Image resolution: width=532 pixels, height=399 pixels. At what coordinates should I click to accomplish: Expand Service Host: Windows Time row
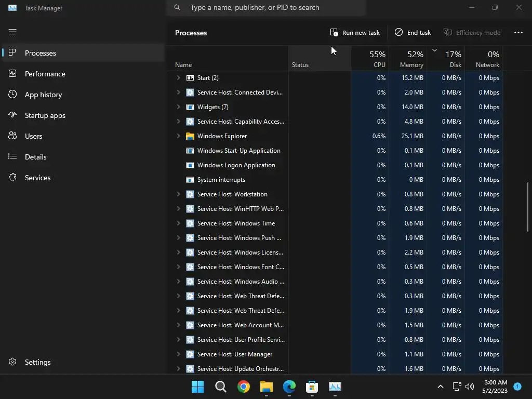coord(179,223)
